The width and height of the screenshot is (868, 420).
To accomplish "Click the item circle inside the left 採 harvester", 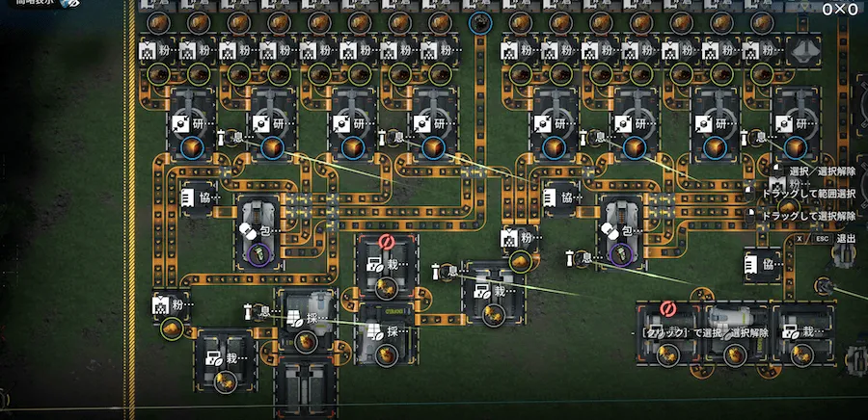I will click(x=306, y=342).
